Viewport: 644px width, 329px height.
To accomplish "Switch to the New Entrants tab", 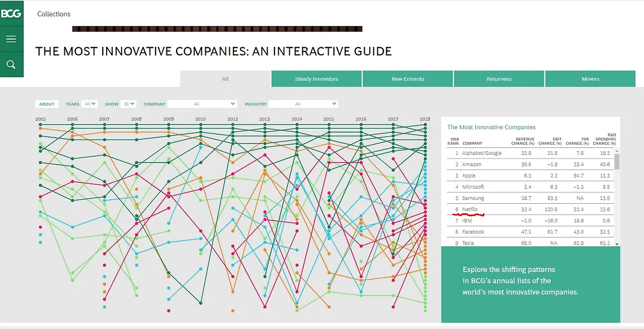I will coord(408,79).
